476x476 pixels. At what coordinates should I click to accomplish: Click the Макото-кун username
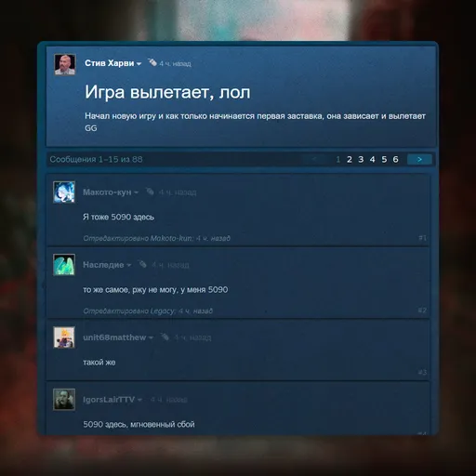point(107,192)
